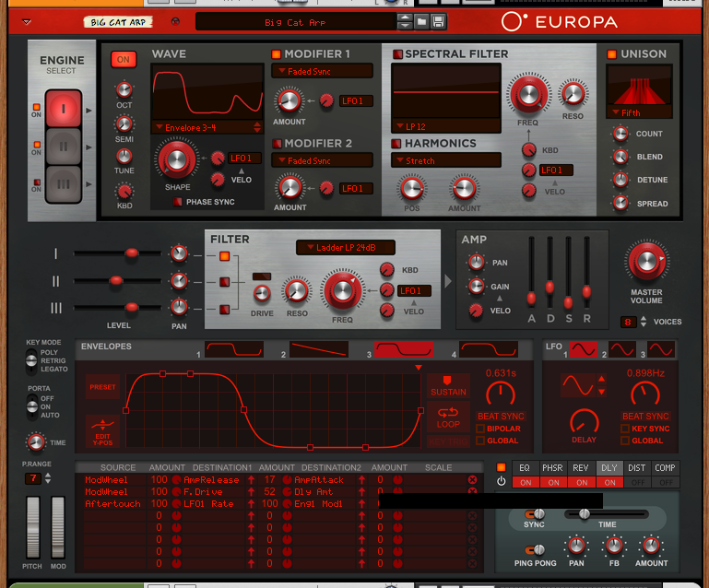Switch to PHSR effects tab
The width and height of the screenshot is (709, 588).
click(552, 468)
